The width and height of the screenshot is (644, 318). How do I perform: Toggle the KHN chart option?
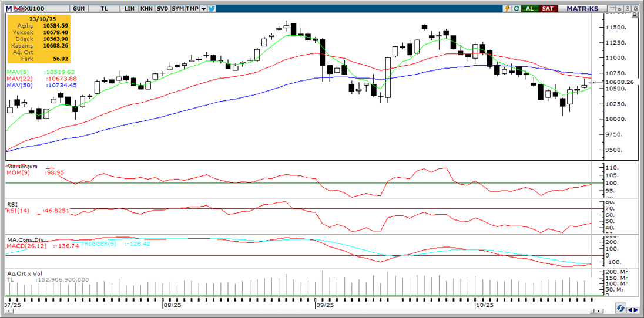pyautogui.click(x=146, y=9)
